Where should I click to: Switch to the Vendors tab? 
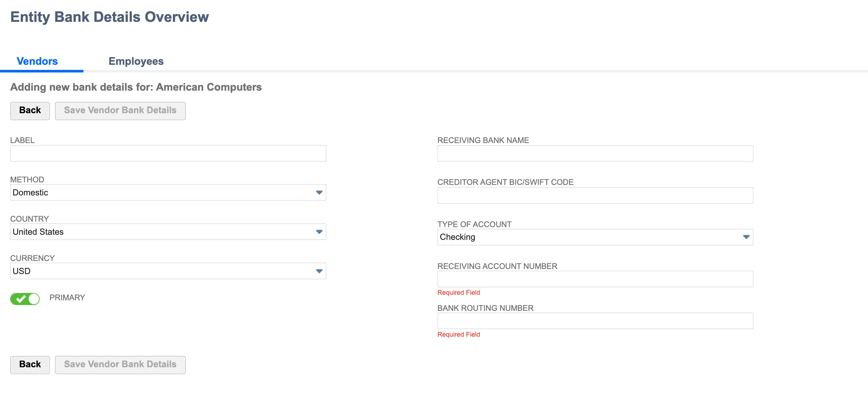click(x=37, y=61)
